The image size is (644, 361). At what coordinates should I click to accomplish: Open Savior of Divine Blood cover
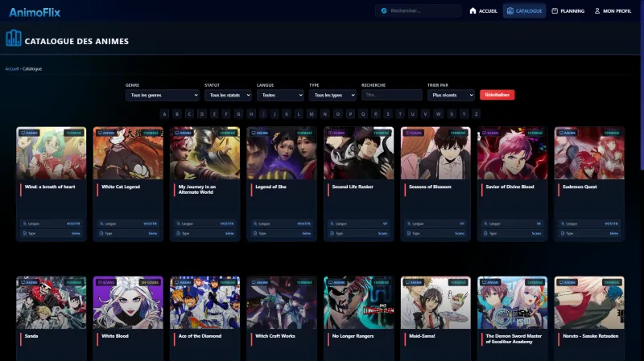(513, 153)
